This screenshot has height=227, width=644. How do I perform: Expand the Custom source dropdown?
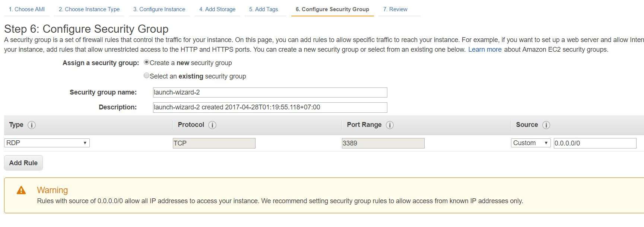[x=530, y=143]
